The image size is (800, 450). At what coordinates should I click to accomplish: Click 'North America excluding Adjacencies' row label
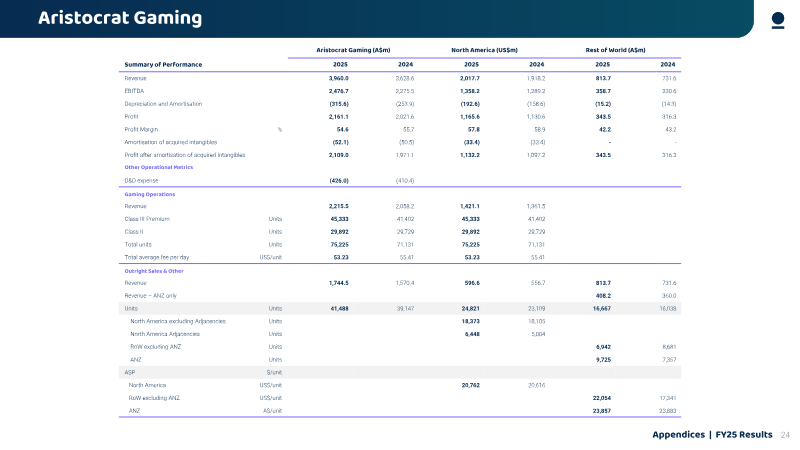coord(178,321)
